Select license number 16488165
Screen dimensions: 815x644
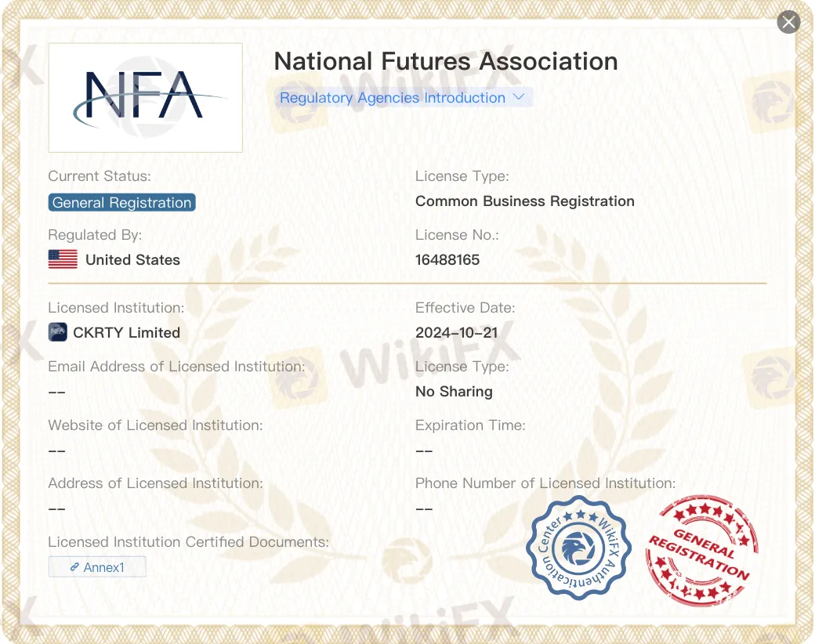(447, 260)
